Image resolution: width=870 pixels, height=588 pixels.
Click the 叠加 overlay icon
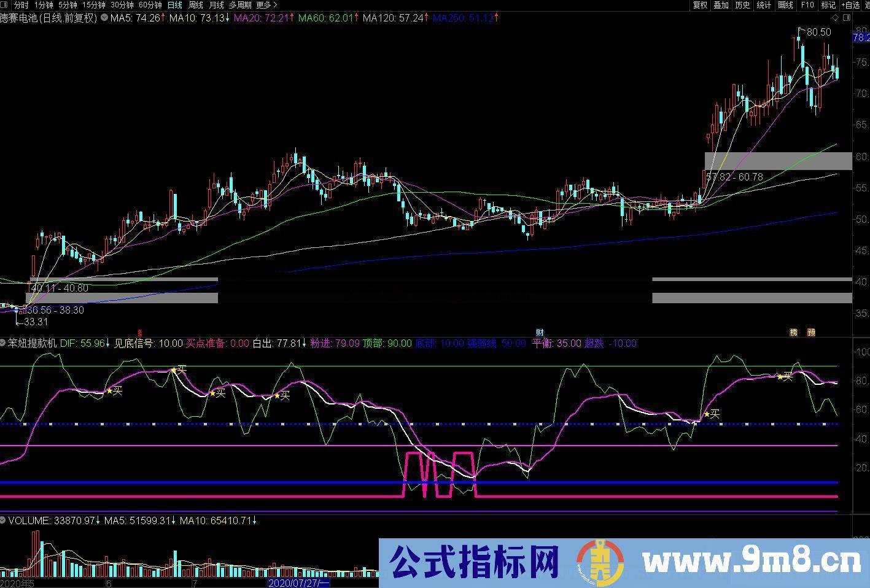[720, 5]
